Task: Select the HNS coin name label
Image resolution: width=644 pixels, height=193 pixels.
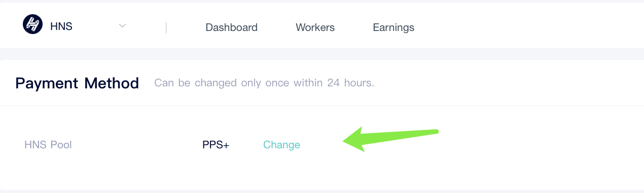Action: pyautogui.click(x=61, y=26)
